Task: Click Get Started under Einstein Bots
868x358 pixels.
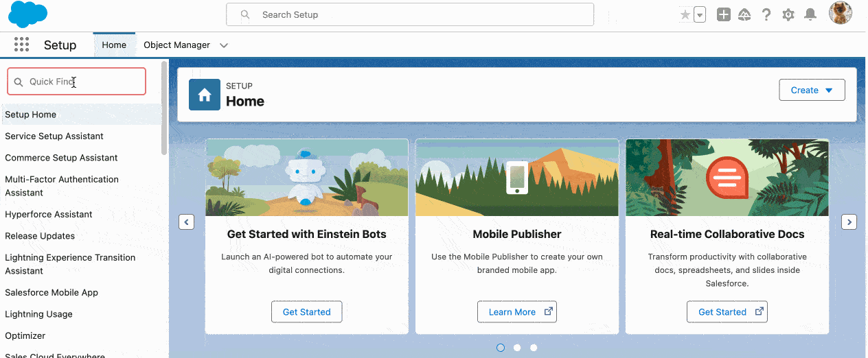Action: coord(307,311)
